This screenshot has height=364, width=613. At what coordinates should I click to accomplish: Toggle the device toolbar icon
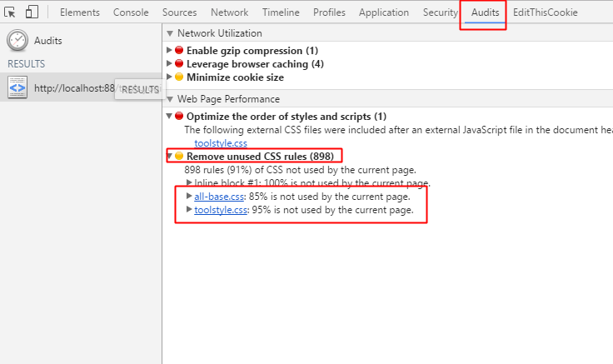32,12
